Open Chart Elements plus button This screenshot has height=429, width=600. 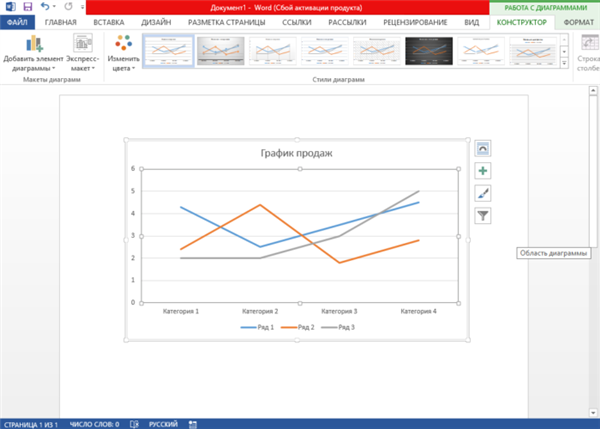click(483, 171)
